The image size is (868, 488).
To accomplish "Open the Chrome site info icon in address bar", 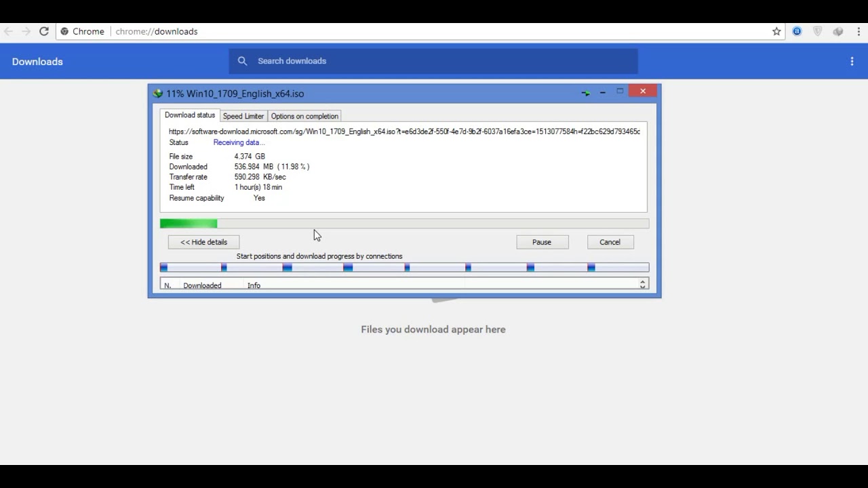I will pyautogui.click(x=64, y=31).
